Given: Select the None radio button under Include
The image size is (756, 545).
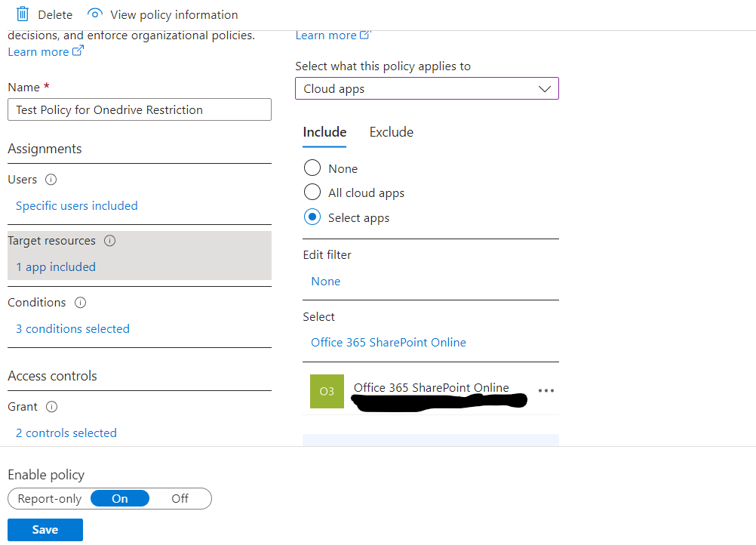Looking at the screenshot, I should coord(312,168).
